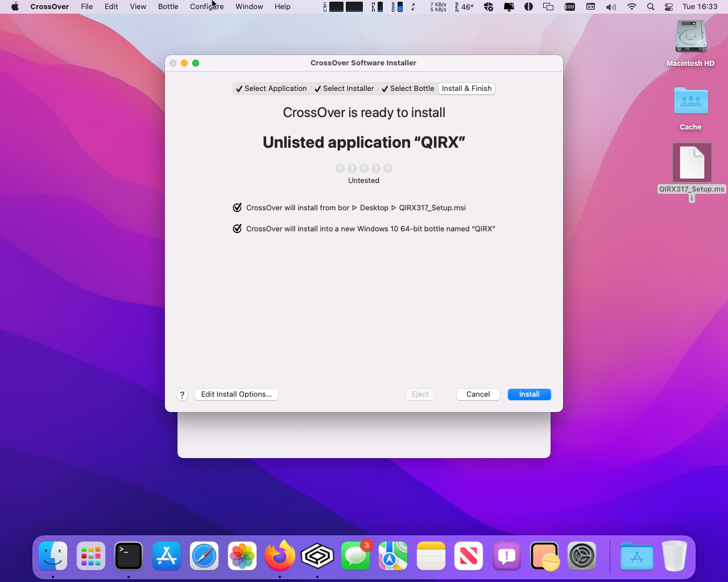Expand the bor path disclosure arrow

355,208
